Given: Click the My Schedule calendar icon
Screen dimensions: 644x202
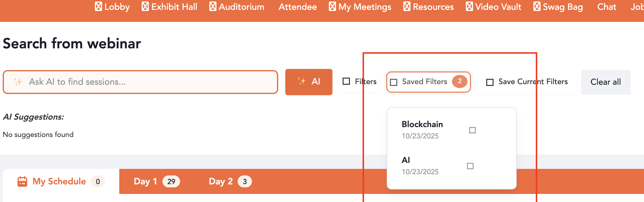Looking at the screenshot, I should 22,181.
